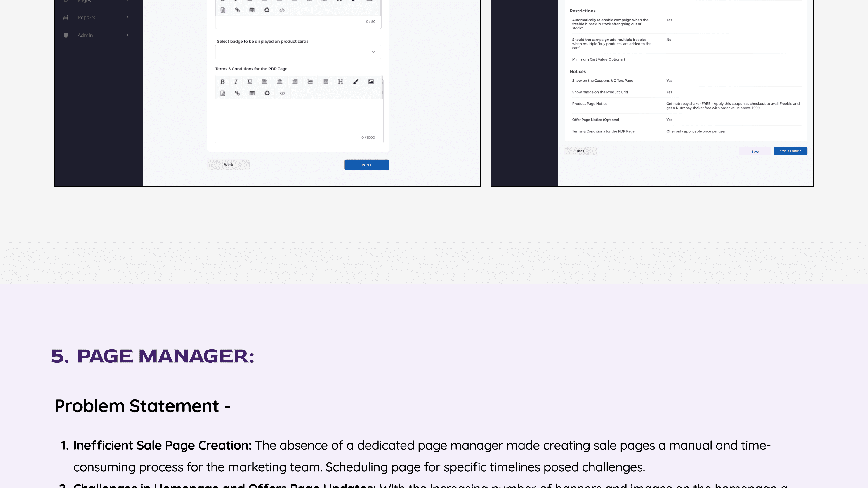This screenshot has height=488, width=868.
Task: Align text left in Terms & Conditions editor
Action: tap(264, 82)
